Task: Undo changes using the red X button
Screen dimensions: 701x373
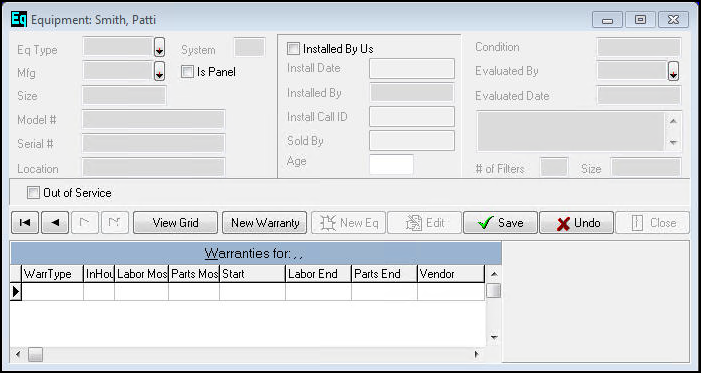Action: (x=576, y=223)
